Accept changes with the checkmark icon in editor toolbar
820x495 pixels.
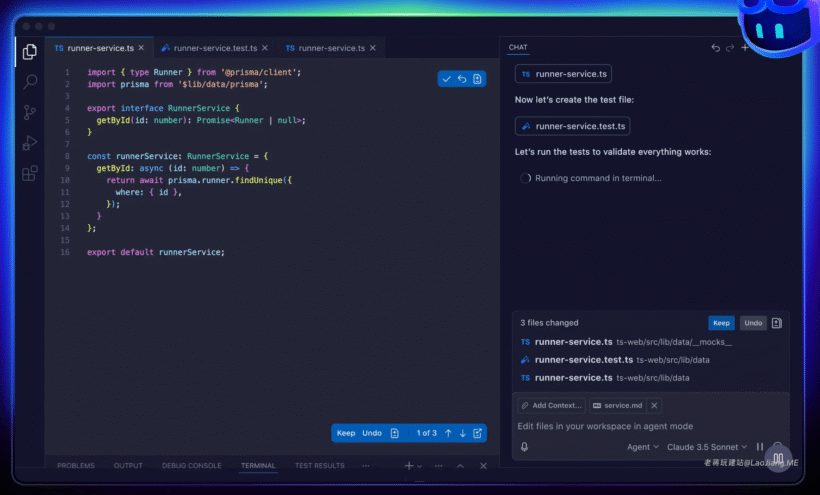click(x=447, y=79)
